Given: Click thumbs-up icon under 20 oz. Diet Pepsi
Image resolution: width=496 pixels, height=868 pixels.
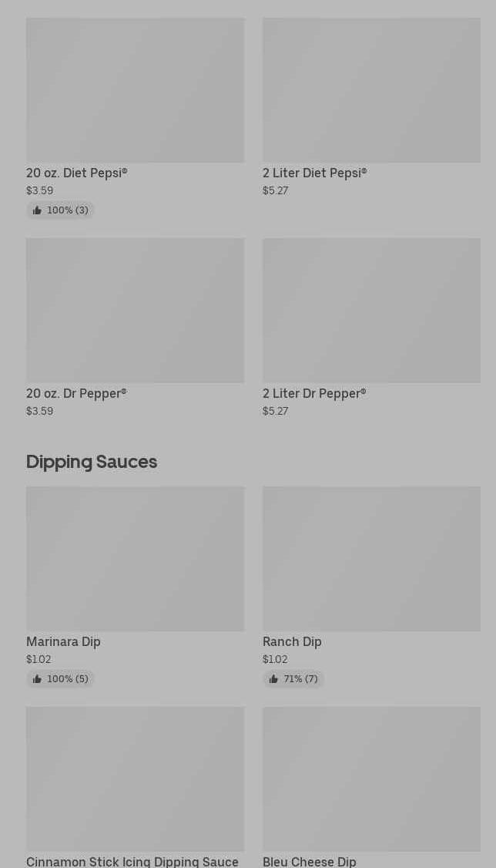Looking at the screenshot, I should [37, 210].
